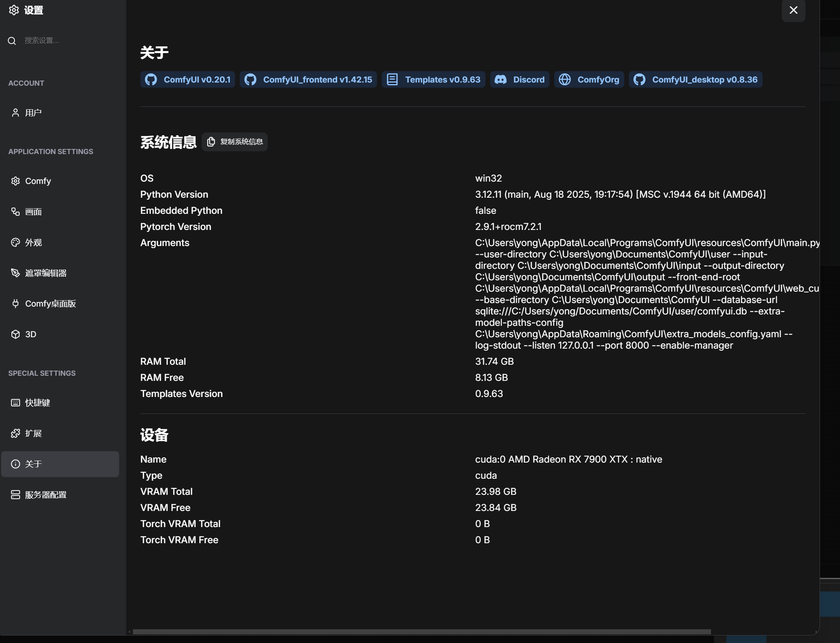Image resolution: width=840 pixels, height=643 pixels.
Task: Click the keyboard icon beside 快捷键
Action: tap(15, 403)
